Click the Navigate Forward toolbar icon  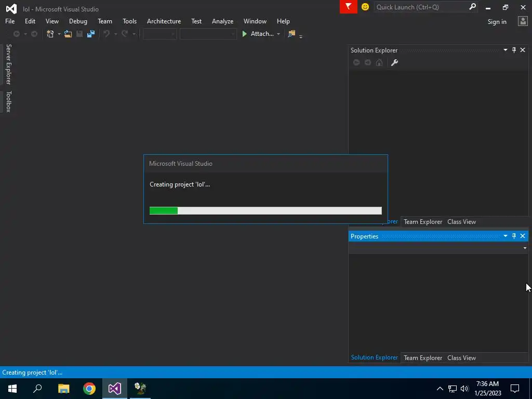[x=34, y=34]
